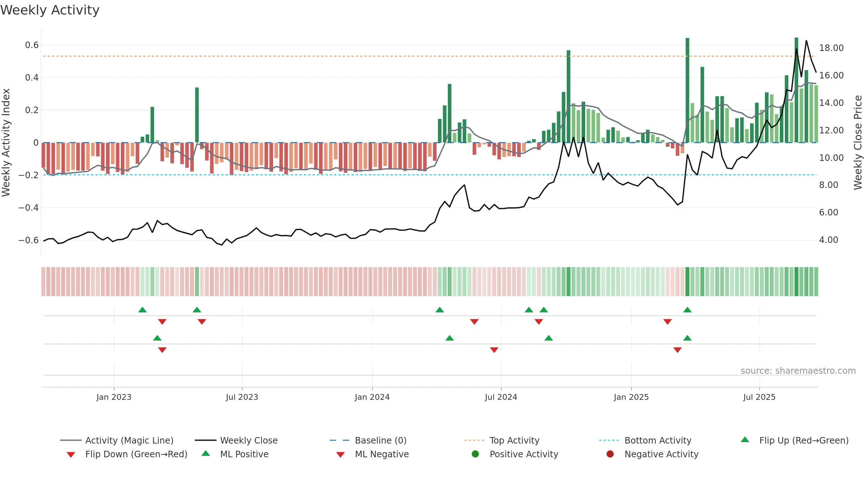868x488 pixels.
Task: Toggle the ML Positive legend entry
Action: 235,454
